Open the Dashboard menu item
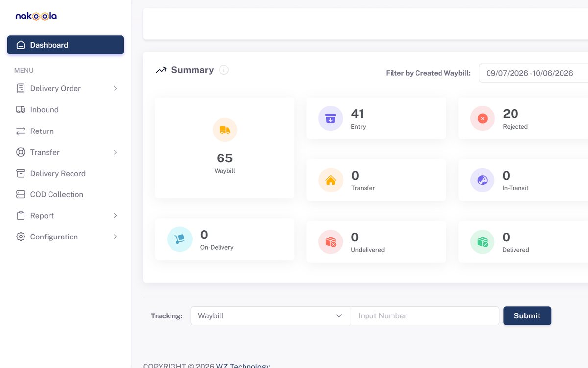Screen dimensions: 588x368 66,45
